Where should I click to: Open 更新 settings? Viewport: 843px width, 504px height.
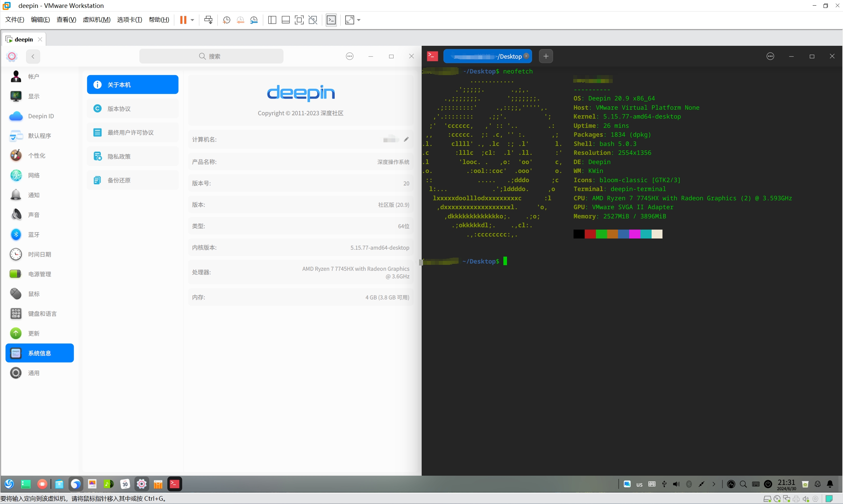(x=40, y=333)
